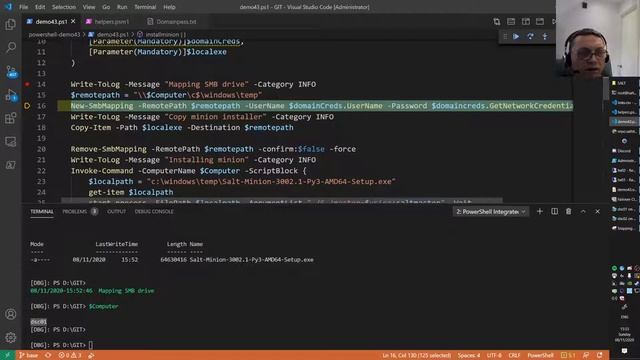Click the remote window status bar icon
The image size is (640, 360).
[x=7, y=355]
